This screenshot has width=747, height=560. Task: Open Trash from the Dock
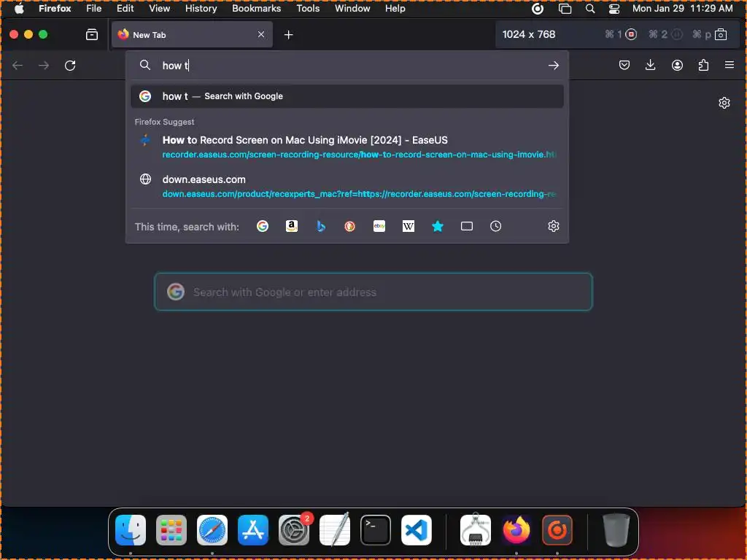pyautogui.click(x=616, y=530)
